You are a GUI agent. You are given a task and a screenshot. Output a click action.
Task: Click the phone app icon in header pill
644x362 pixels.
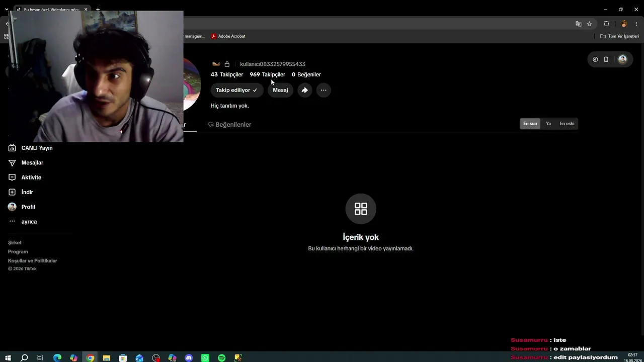(x=606, y=59)
